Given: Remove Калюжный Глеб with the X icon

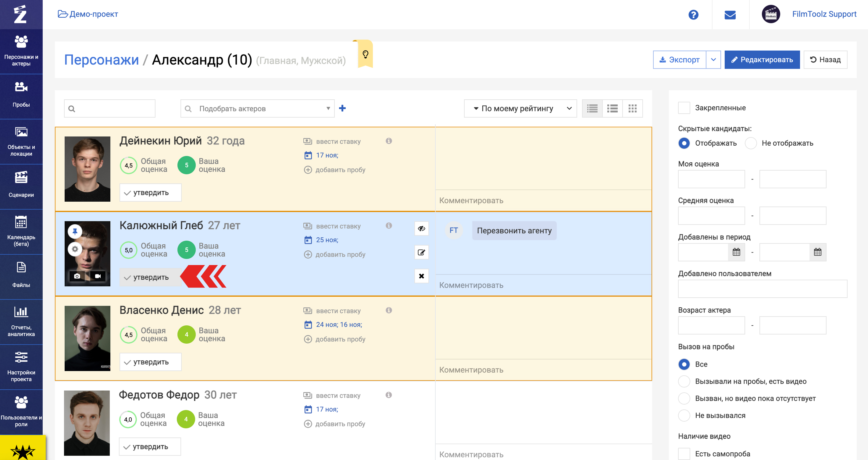Looking at the screenshot, I should [421, 276].
